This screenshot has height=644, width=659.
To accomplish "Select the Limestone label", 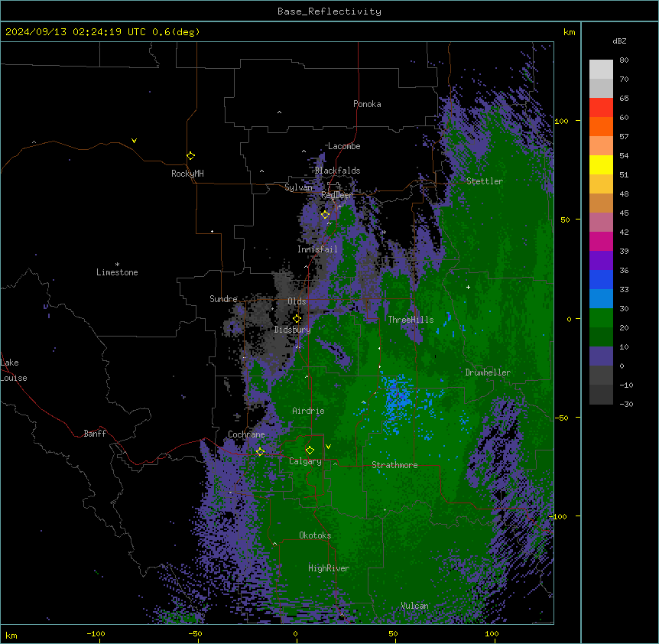I will pos(117,272).
